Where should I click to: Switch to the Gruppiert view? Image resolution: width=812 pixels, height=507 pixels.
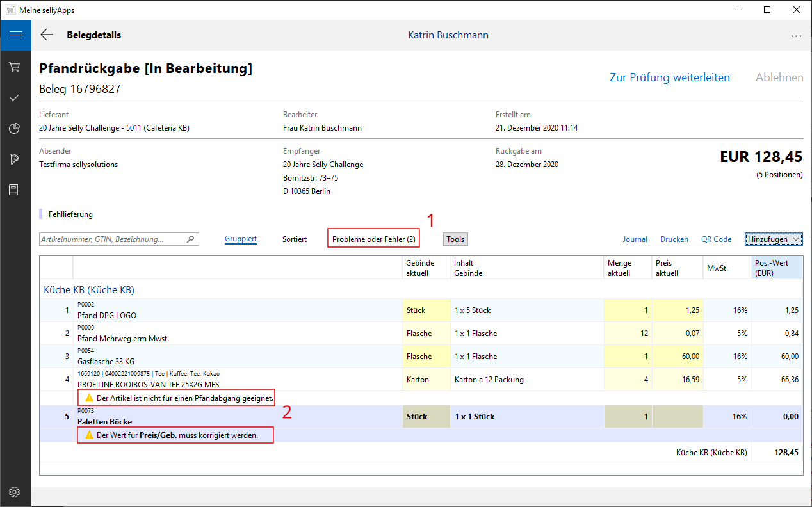(x=240, y=239)
